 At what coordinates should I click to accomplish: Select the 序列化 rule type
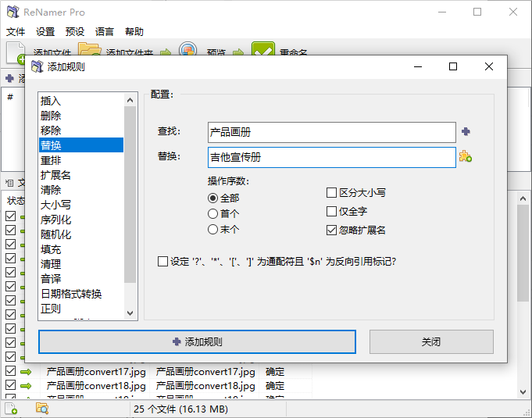coord(81,220)
